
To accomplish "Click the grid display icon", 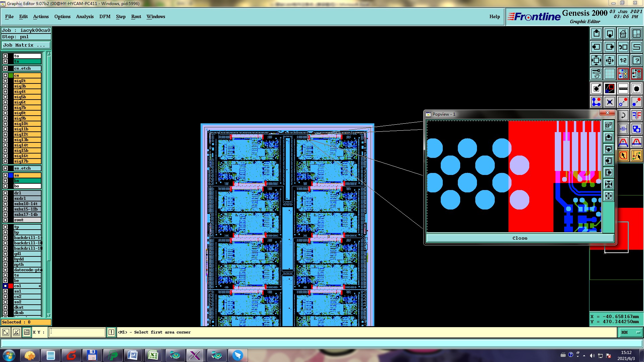I will click(x=609, y=74).
